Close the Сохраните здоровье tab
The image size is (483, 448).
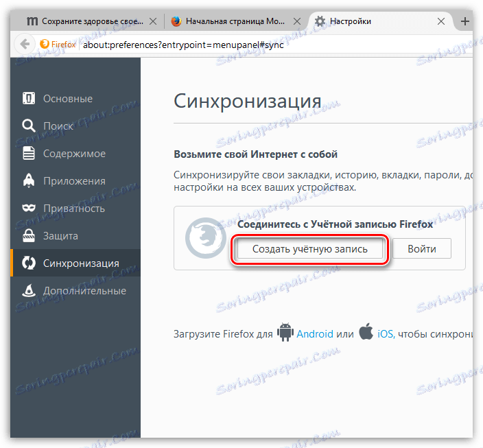pyautogui.click(x=153, y=21)
